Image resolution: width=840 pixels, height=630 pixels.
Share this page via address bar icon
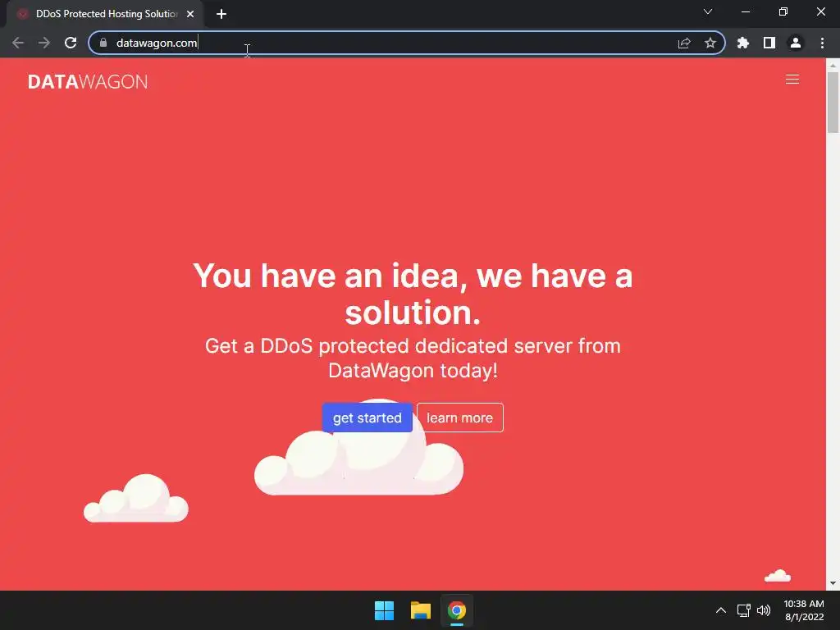coord(684,43)
